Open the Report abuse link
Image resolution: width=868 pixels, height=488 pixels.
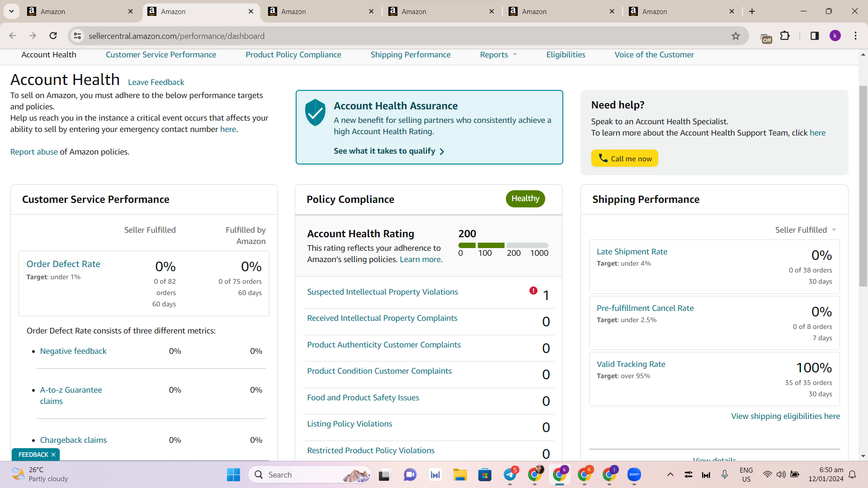[x=34, y=152]
